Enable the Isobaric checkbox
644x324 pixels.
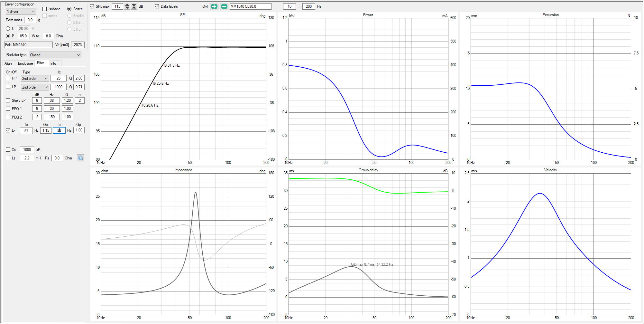(45, 9)
